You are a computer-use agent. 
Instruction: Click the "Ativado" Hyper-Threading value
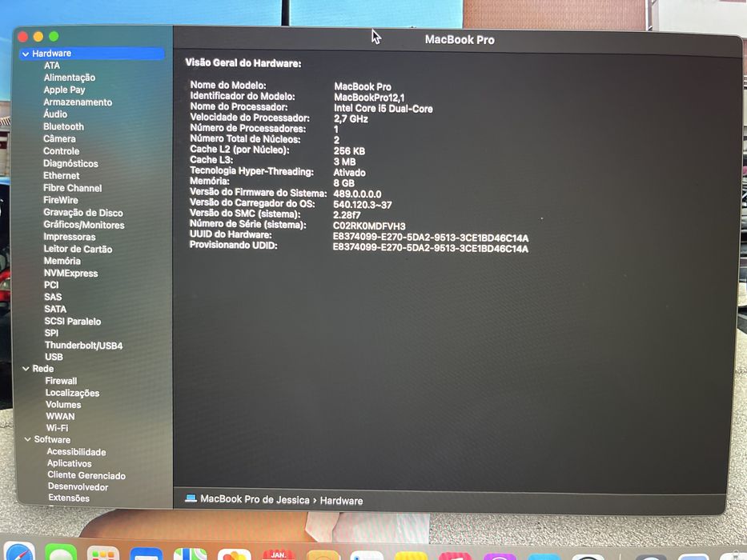pyautogui.click(x=349, y=173)
